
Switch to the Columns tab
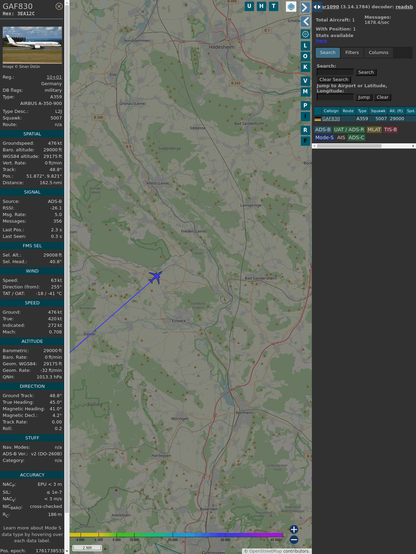coord(378,53)
